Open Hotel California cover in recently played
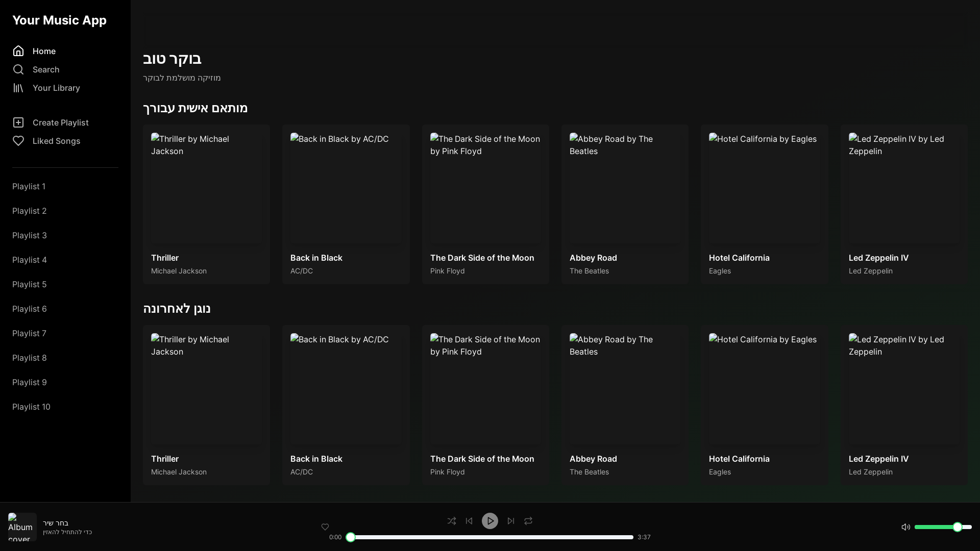This screenshot has height=551, width=980. click(764, 389)
